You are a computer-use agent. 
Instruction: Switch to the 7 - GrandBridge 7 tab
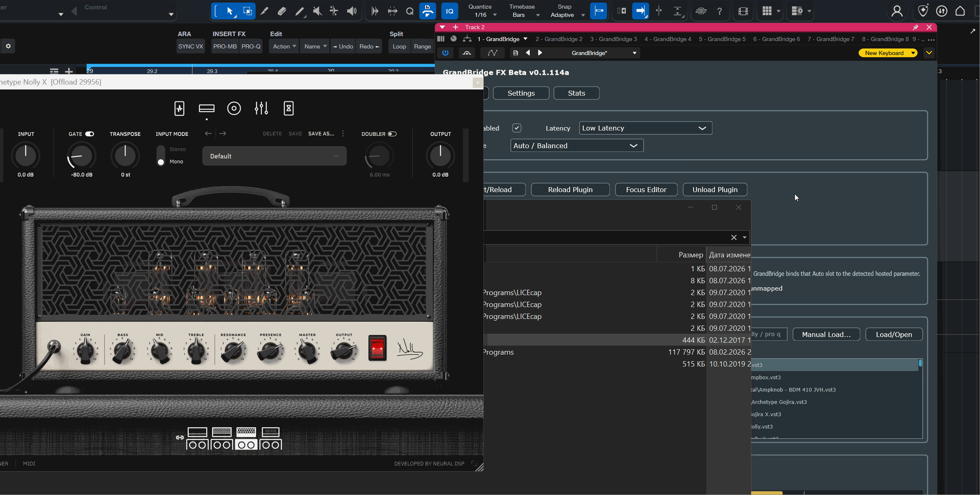tap(831, 39)
